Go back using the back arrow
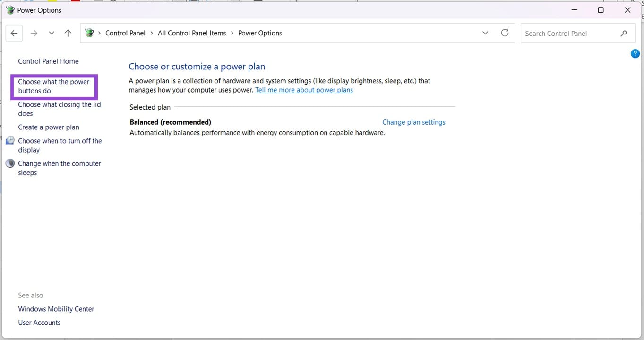The width and height of the screenshot is (644, 340). (x=14, y=33)
